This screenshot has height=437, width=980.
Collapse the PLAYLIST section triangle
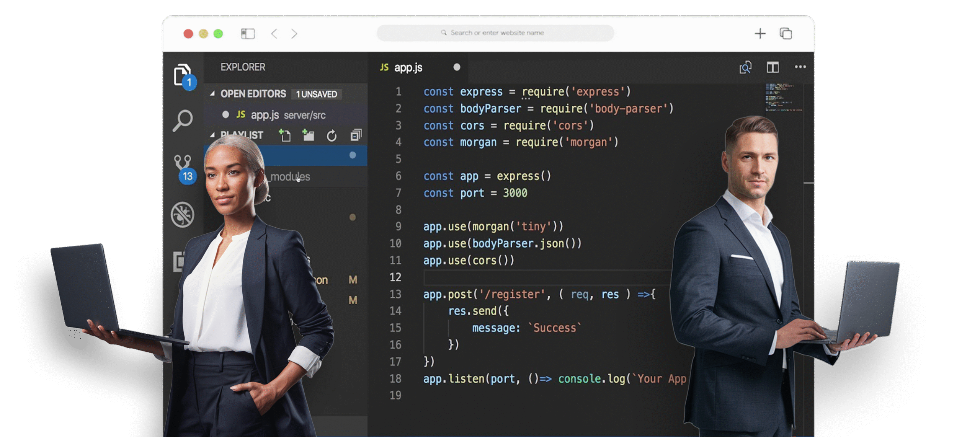(212, 135)
